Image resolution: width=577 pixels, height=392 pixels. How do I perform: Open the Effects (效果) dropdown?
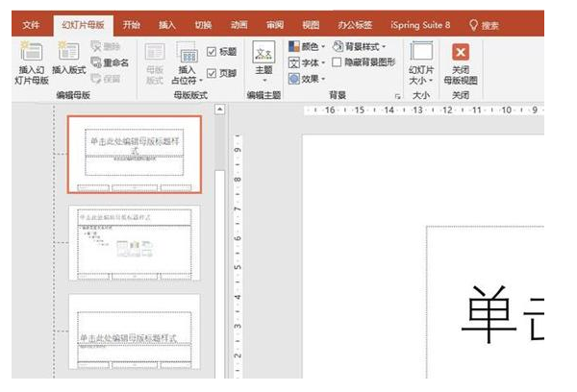click(x=306, y=79)
